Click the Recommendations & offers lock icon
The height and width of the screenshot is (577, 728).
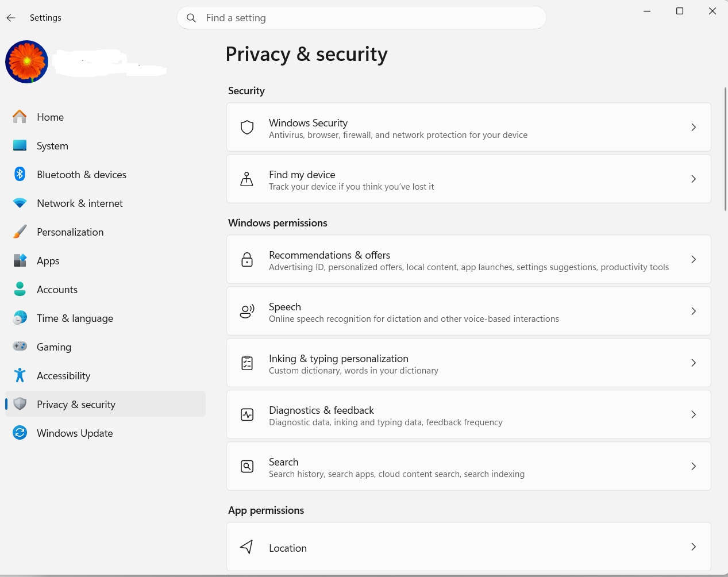(247, 260)
